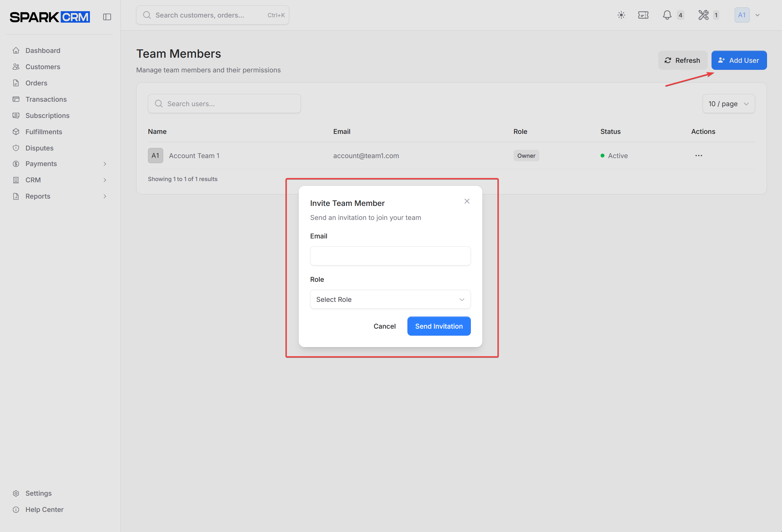
Task: Navigate to Transactions
Action: [x=46, y=99]
